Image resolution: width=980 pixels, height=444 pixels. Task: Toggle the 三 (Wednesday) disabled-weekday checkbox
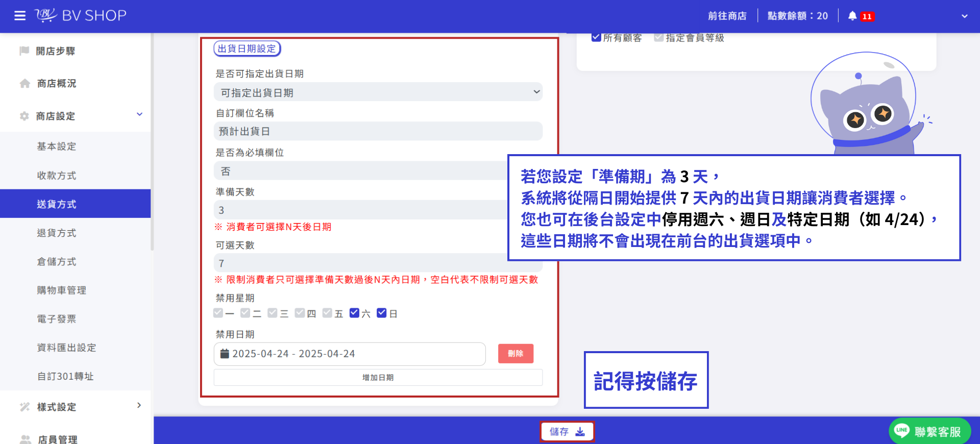(273, 313)
